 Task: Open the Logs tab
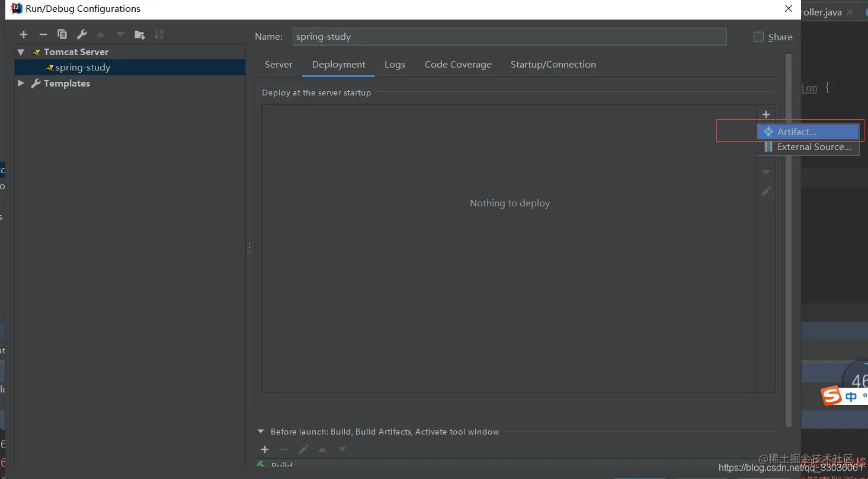click(x=395, y=65)
